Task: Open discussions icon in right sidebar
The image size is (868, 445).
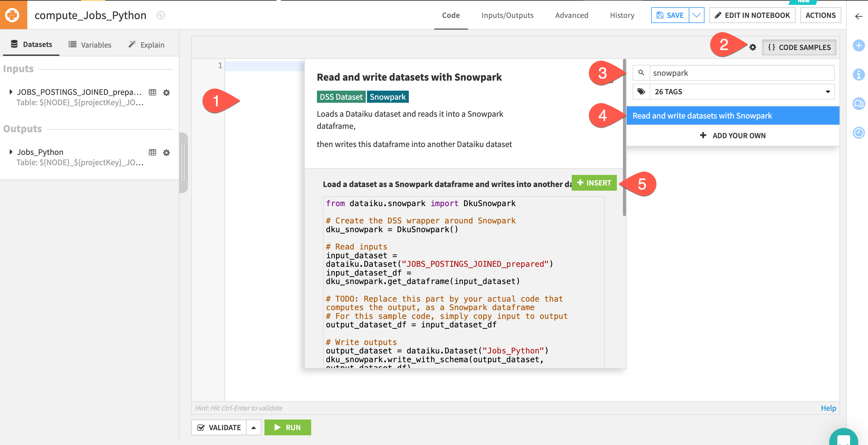Action: 858,103
